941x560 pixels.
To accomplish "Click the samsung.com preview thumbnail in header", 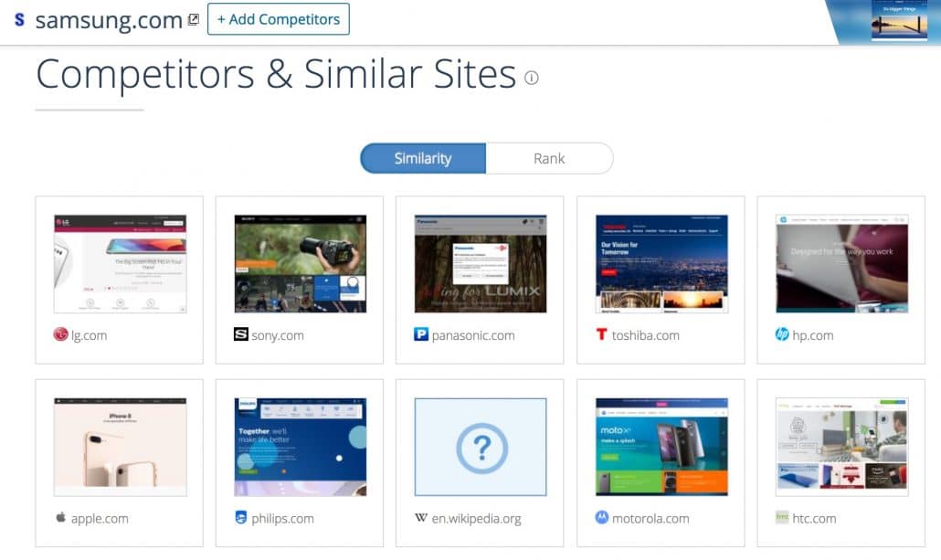I will click(x=899, y=21).
